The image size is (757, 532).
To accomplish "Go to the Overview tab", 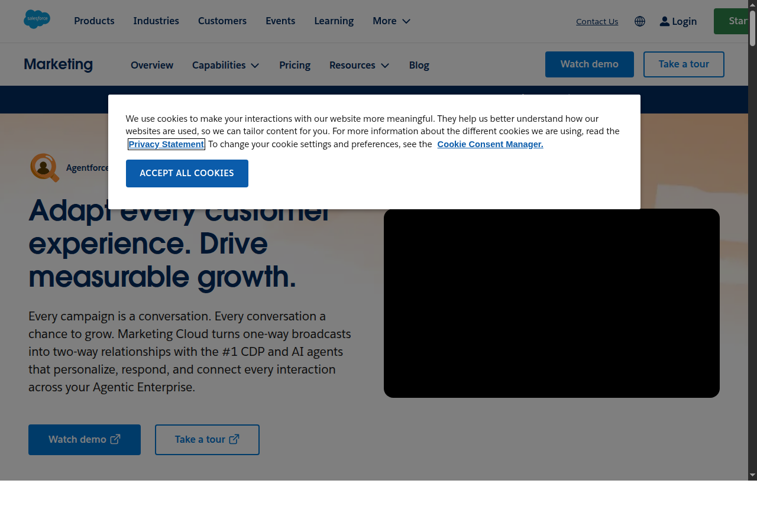I will tap(152, 65).
